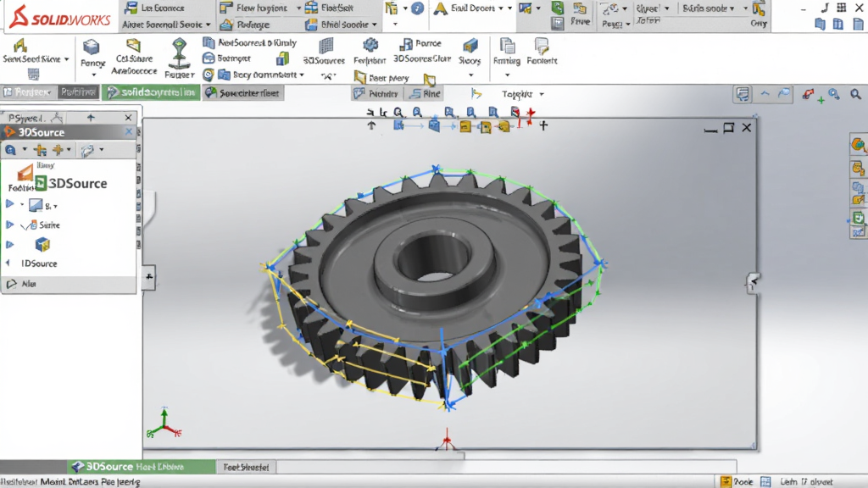
Task: Click 'NerSoorrest o Kiraly' in ribbon
Action: tap(250, 42)
